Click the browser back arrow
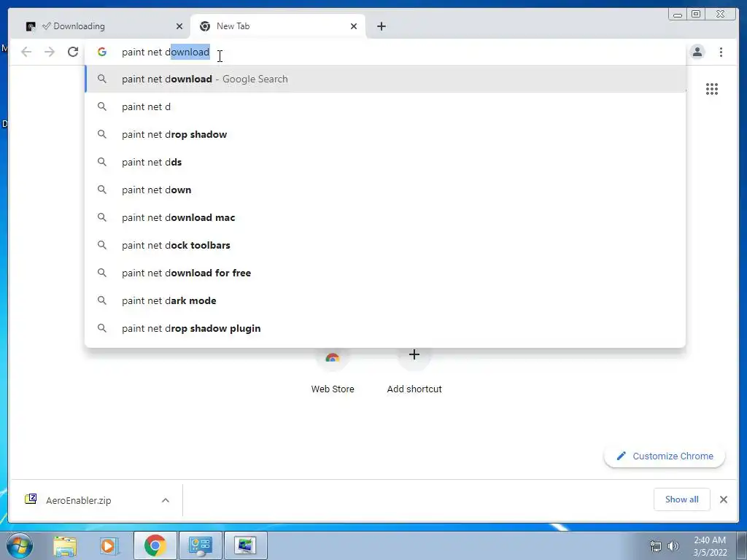747x560 pixels. pos(26,52)
